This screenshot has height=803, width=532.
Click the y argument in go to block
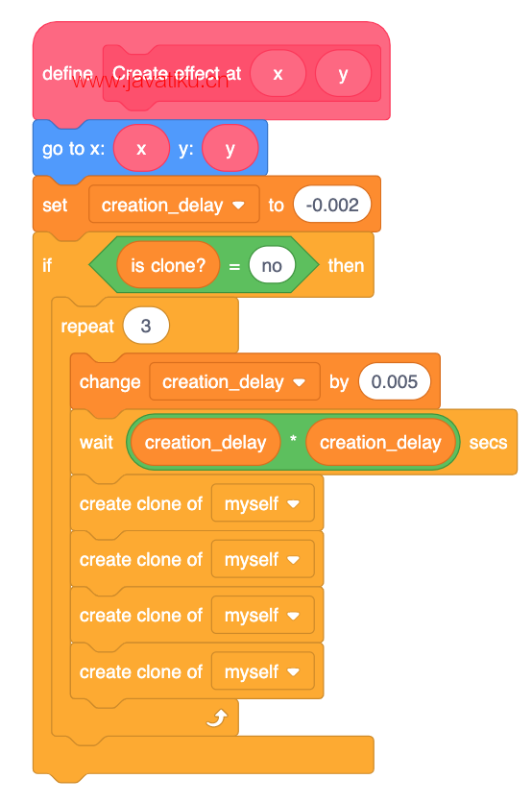tap(230, 149)
